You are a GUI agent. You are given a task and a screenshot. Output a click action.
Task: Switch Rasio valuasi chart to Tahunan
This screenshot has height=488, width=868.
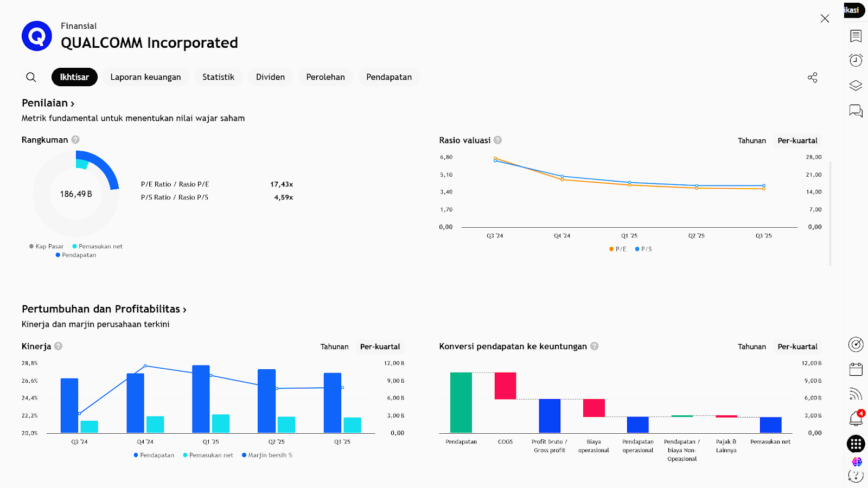[x=751, y=140]
